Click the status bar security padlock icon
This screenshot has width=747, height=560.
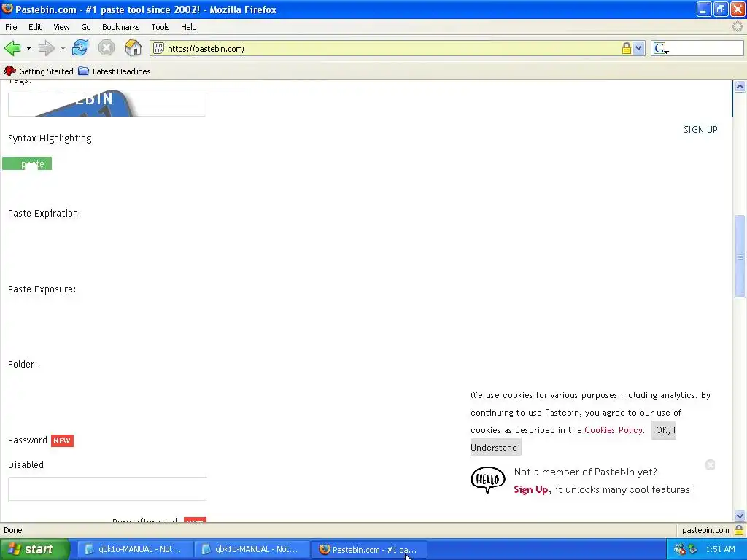click(x=739, y=530)
